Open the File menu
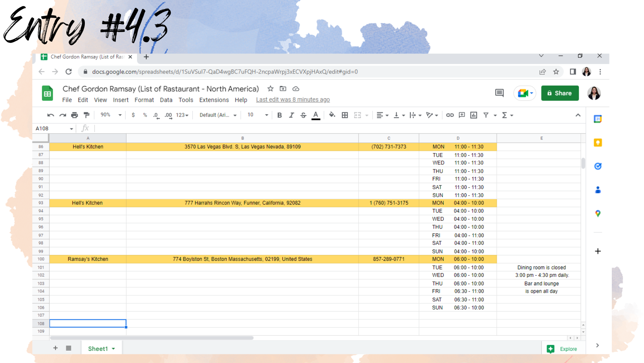Screen dimensions: 644x363 (67, 100)
